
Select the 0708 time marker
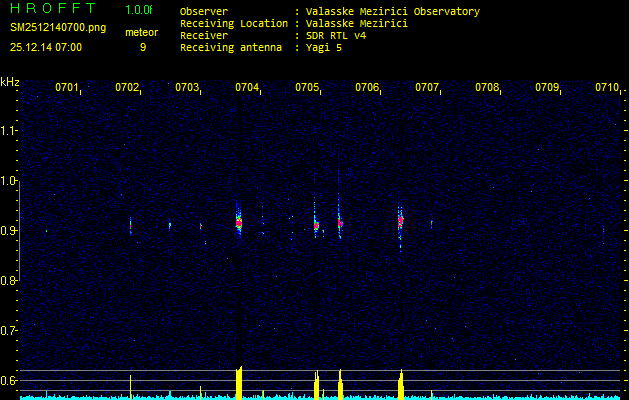[x=487, y=88]
